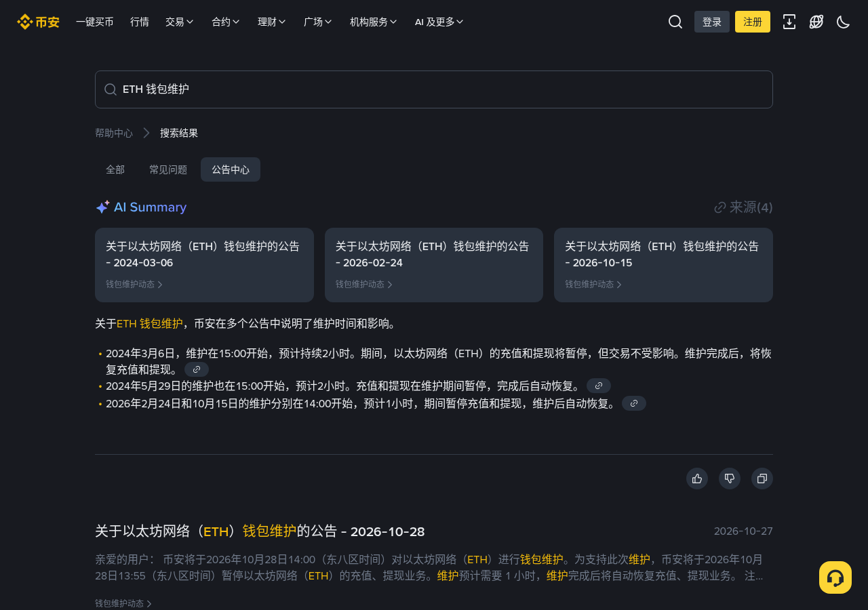Screen dimensions: 868x610
Task: Open the 2024-03-06 announcement card title
Action: pyautogui.click(x=203, y=254)
